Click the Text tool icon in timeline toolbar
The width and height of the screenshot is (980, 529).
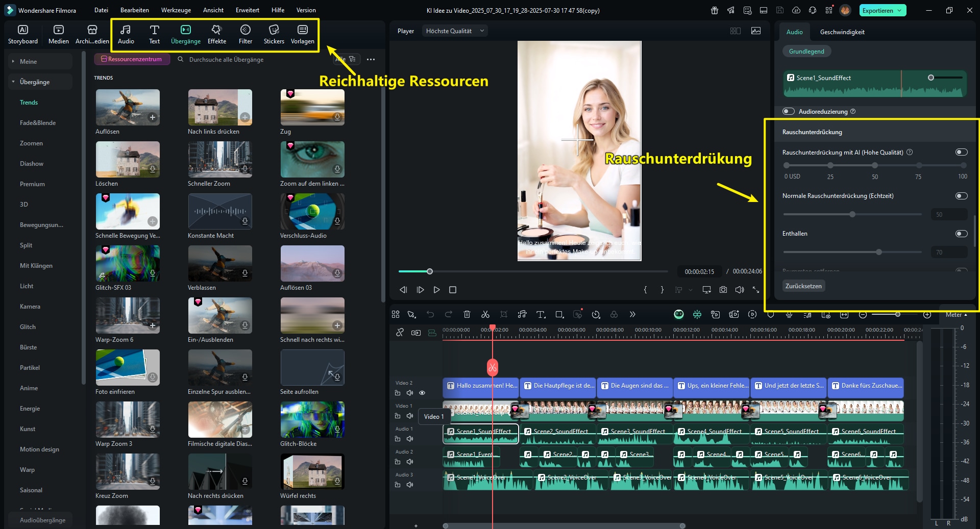[541, 315]
